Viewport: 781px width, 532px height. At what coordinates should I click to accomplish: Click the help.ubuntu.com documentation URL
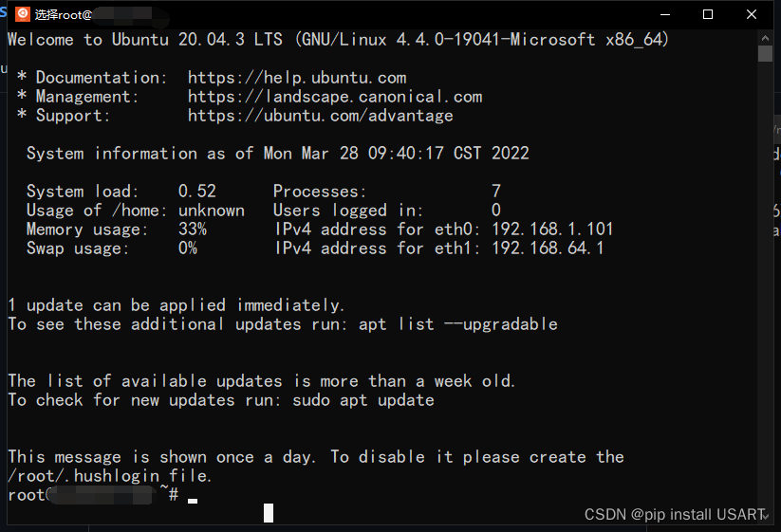pos(297,78)
